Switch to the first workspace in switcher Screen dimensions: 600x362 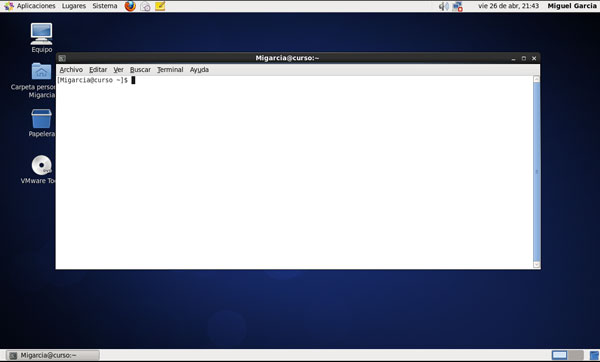pos(559,355)
